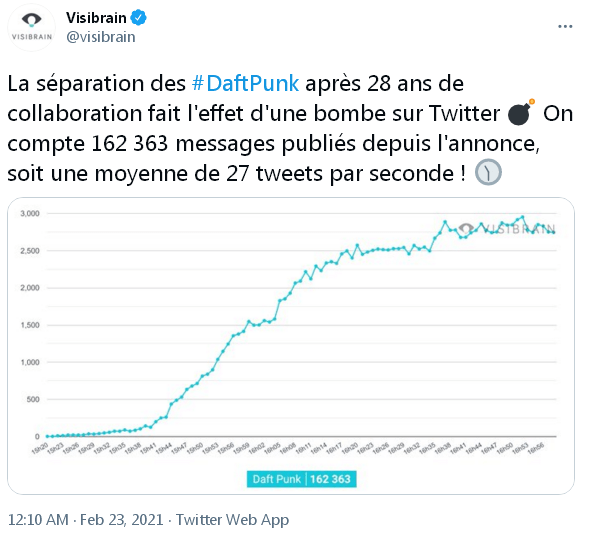Open the tweet timestamp 12:10 AM Feb 23, 2021

point(86,520)
